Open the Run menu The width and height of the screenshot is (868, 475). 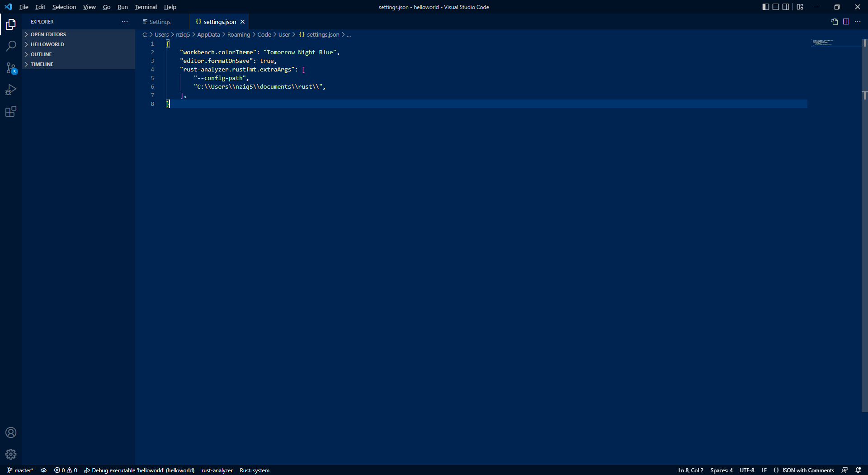click(123, 7)
